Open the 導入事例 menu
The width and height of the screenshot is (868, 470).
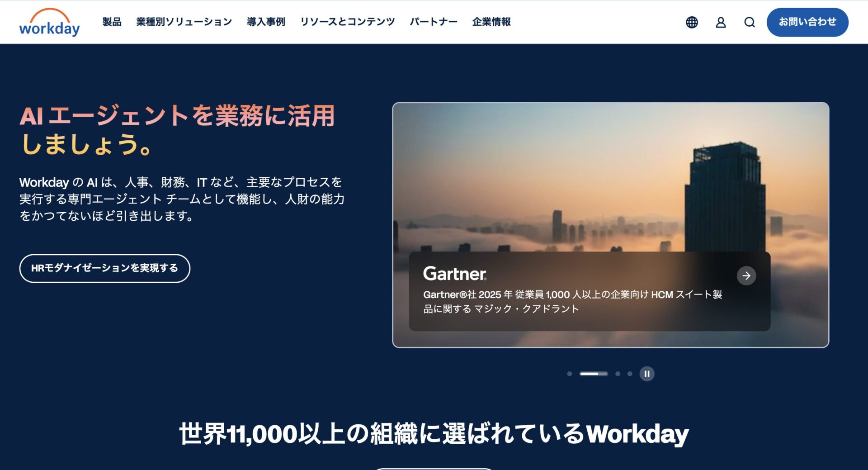[266, 22]
